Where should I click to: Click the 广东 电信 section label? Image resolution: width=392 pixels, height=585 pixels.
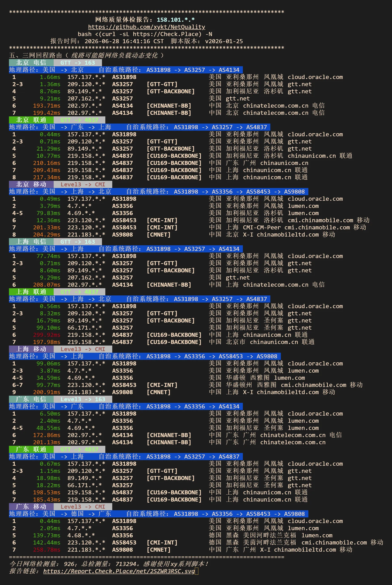[31, 399]
